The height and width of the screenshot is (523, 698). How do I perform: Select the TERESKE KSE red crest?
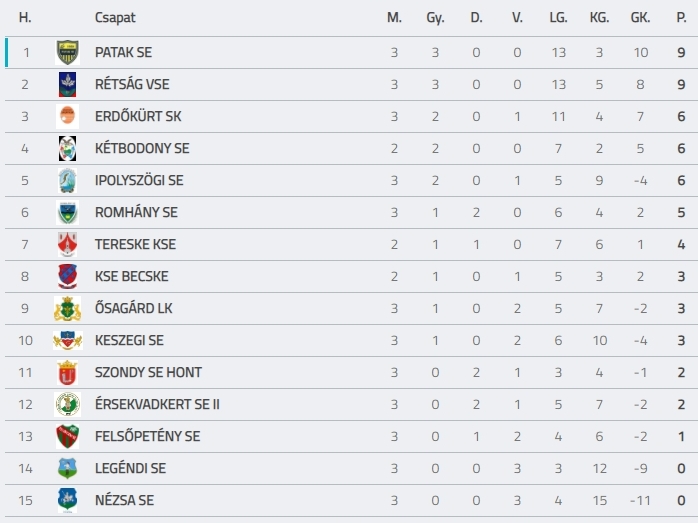(x=67, y=244)
